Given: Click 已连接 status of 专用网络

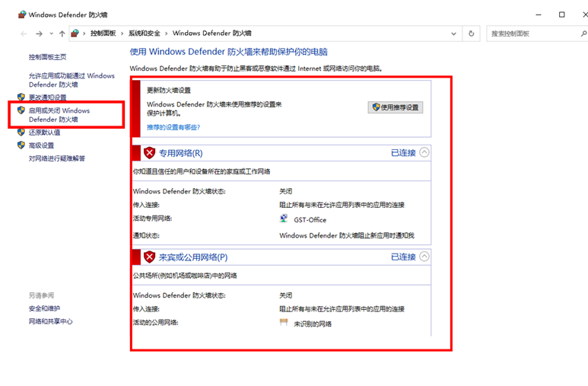Looking at the screenshot, I should coord(403,153).
